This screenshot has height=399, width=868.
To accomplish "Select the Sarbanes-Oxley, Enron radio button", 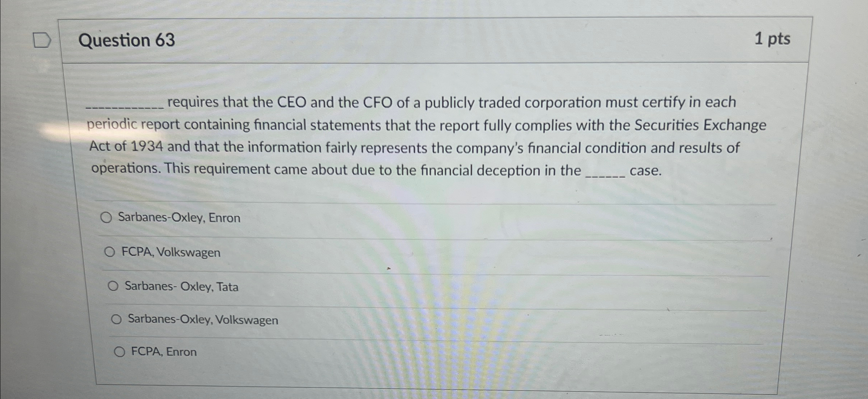I will [106, 217].
